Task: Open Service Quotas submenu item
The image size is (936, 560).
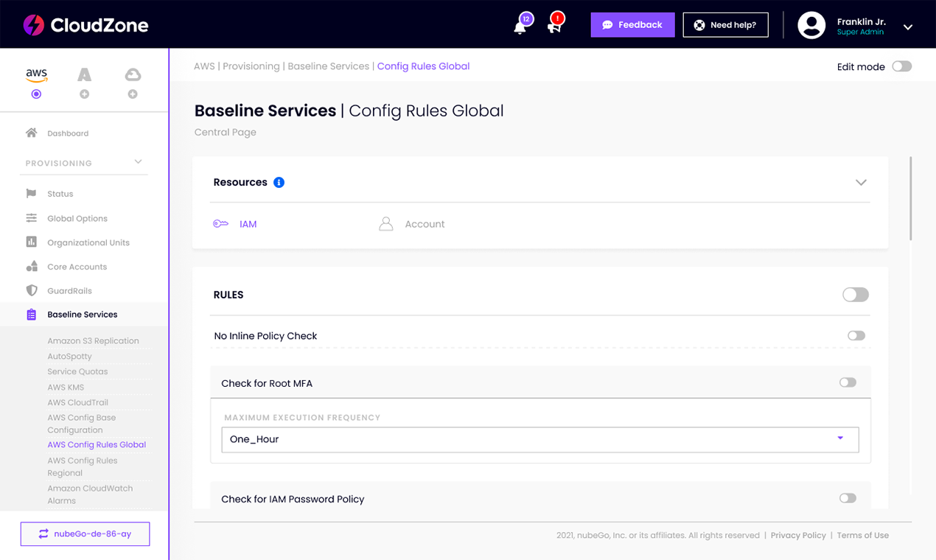Action: point(77,371)
